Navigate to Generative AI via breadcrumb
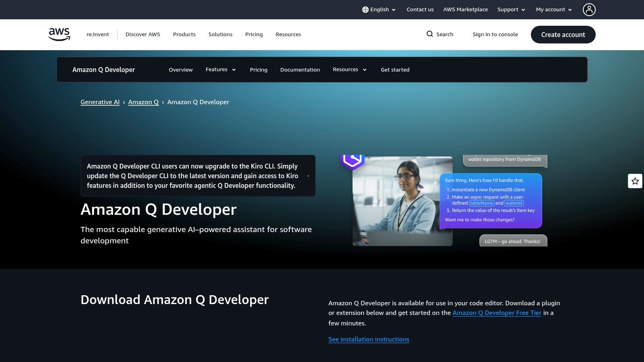 coord(100,102)
